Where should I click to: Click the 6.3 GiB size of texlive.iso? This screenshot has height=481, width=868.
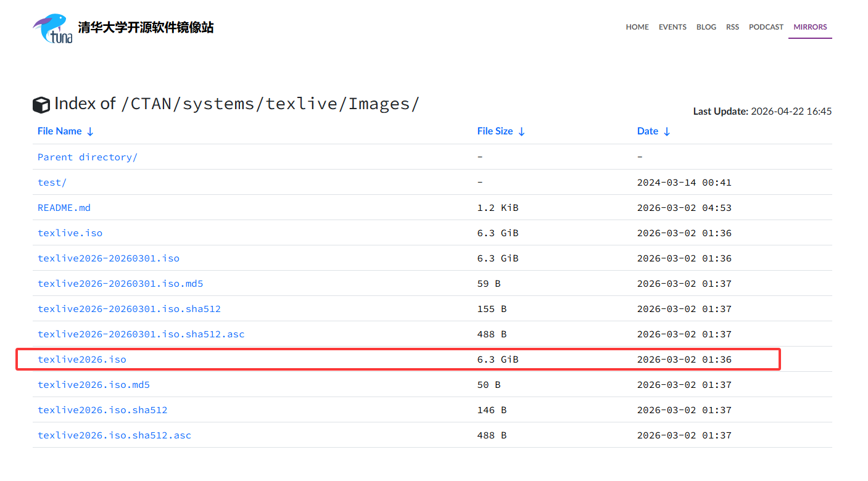pyautogui.click(x=498, y=233)
